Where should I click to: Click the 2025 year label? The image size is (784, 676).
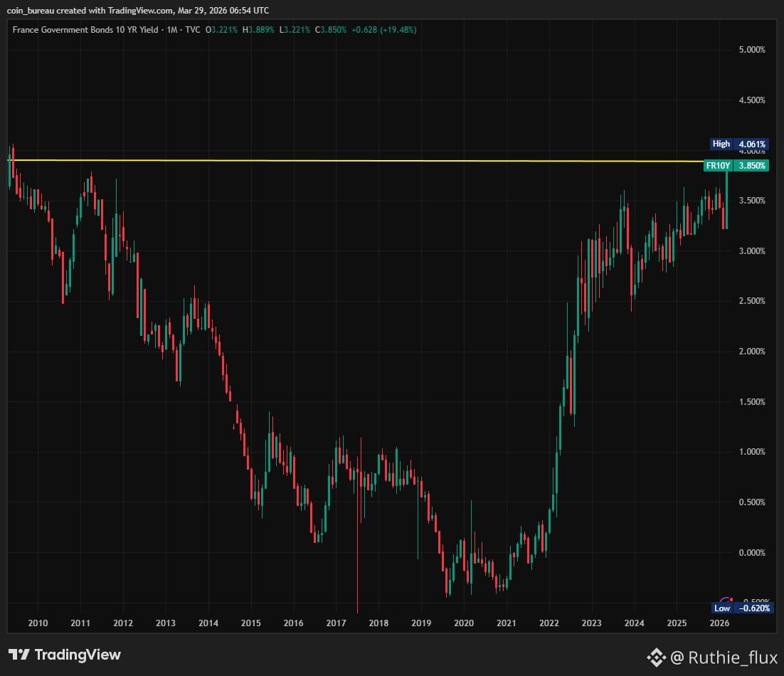pyautogui.click(x=677, y=623)
